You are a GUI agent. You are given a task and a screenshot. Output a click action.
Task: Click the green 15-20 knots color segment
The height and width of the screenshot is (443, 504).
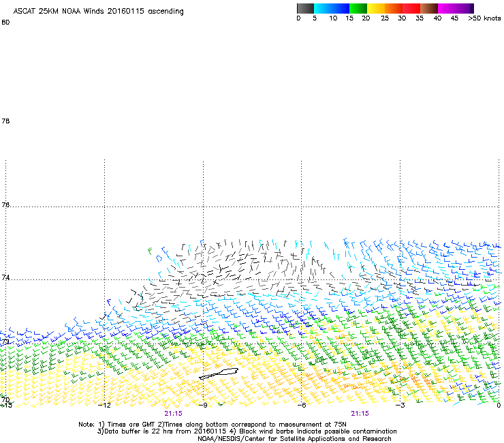coord(358,8)
